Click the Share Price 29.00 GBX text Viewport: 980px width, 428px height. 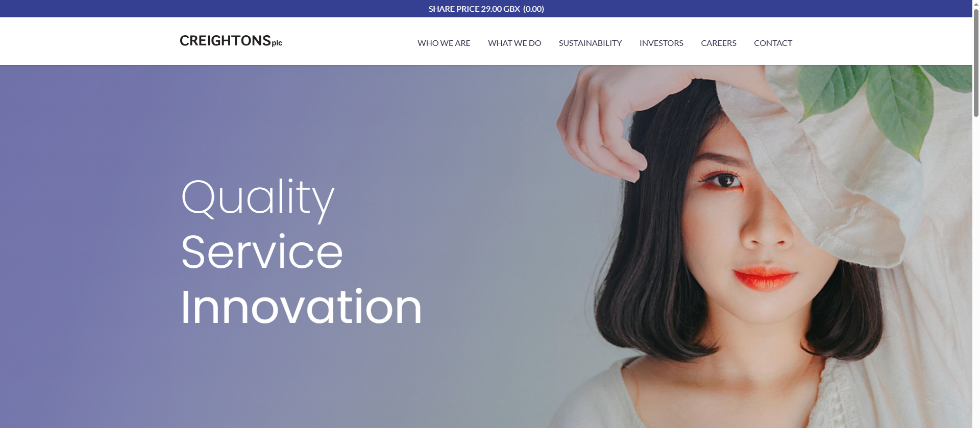tap(474, 9)
